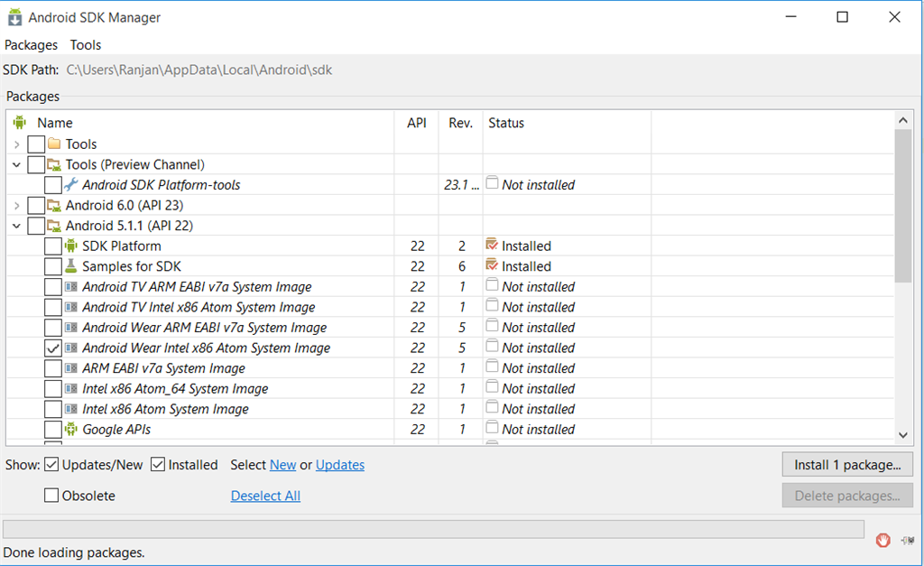Viewport: 924px width, 566px height.
Task: Toggle the Updates/New filter checkbox
Action: 51,465
